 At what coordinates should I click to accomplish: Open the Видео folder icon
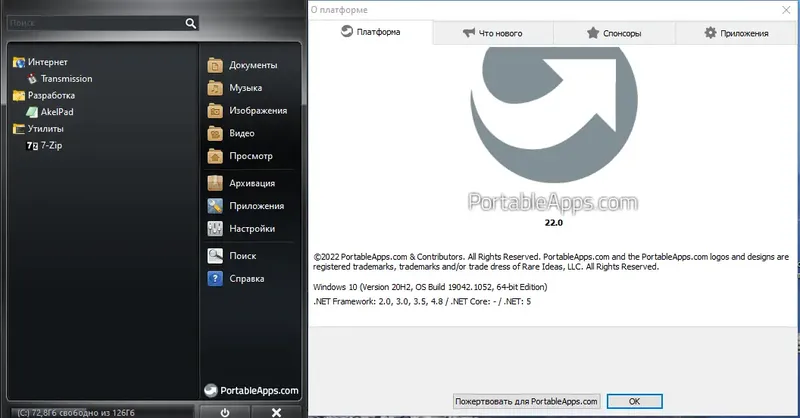click(215, 133)
